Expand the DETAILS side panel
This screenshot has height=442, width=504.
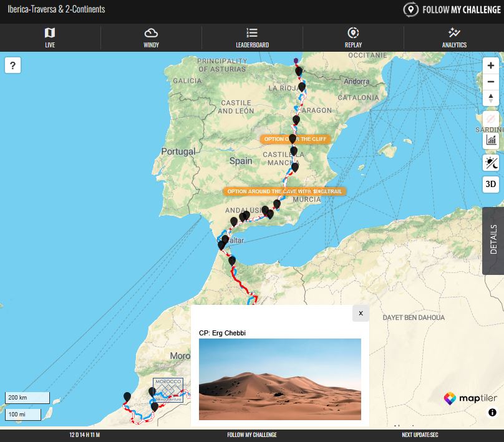tap(493, 241)
